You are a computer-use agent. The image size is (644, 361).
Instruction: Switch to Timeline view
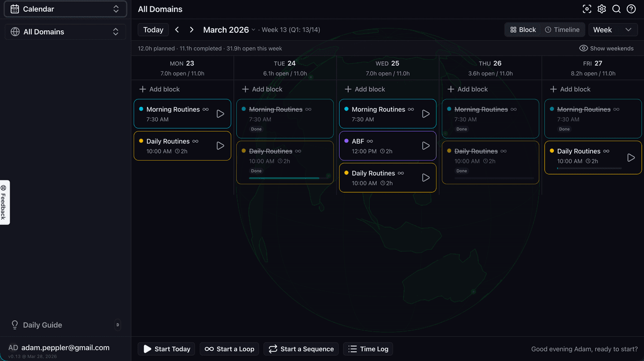[x=562, y=30]
